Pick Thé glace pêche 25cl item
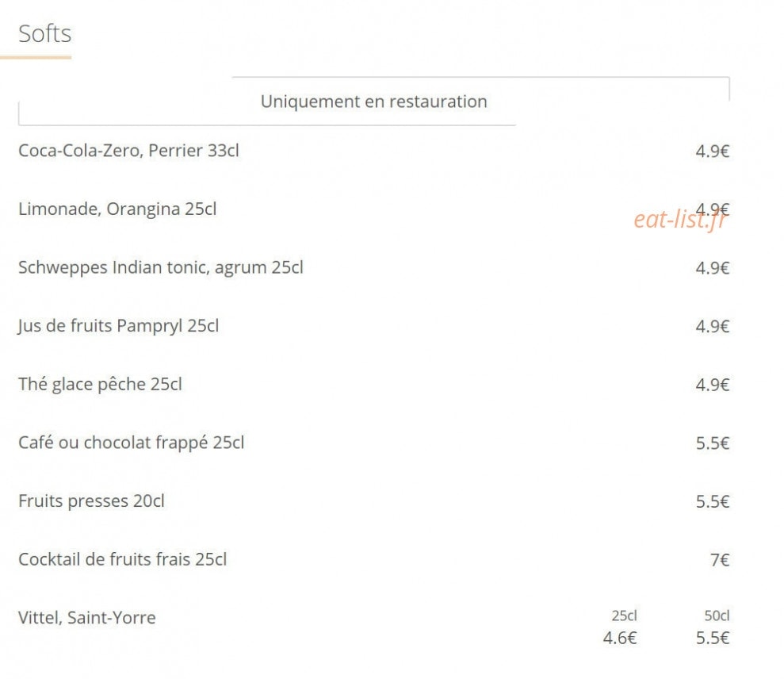784x679 pixels. [x=100, y=384]
